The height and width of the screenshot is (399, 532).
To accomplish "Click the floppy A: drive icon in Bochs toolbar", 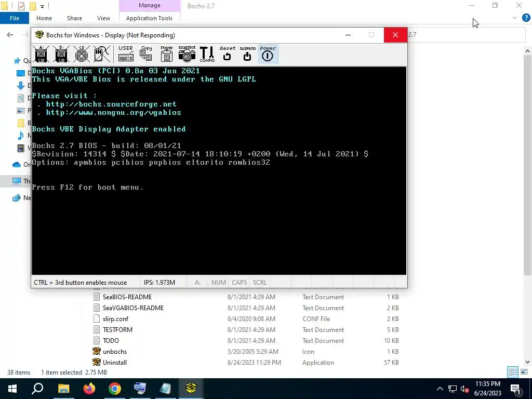I will [x=41, y=54].
